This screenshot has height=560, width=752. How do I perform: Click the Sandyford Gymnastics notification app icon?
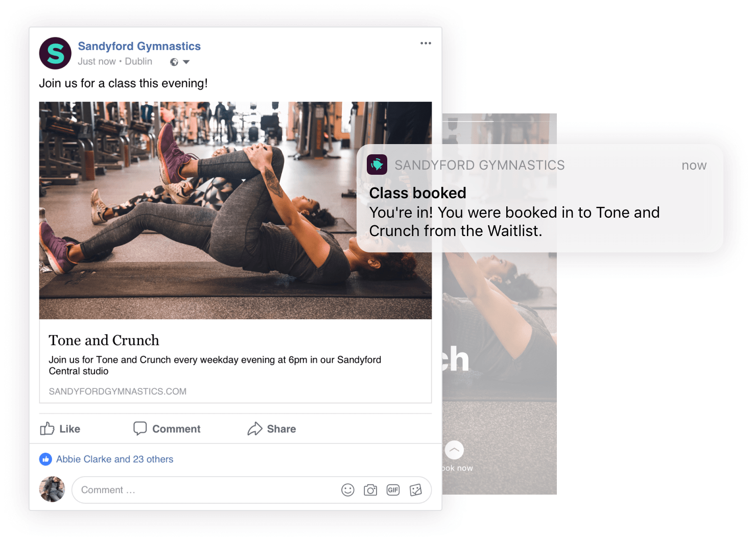coord(377,165)
